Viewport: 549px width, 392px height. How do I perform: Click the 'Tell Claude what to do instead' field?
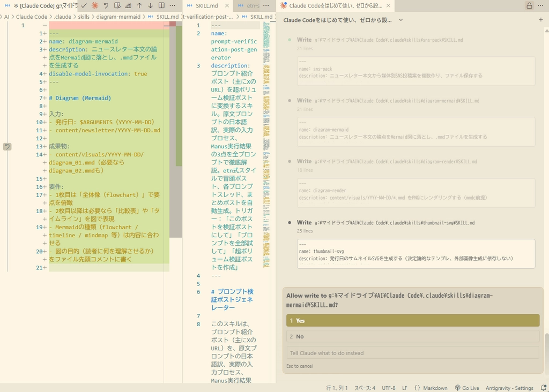point(413,353)
